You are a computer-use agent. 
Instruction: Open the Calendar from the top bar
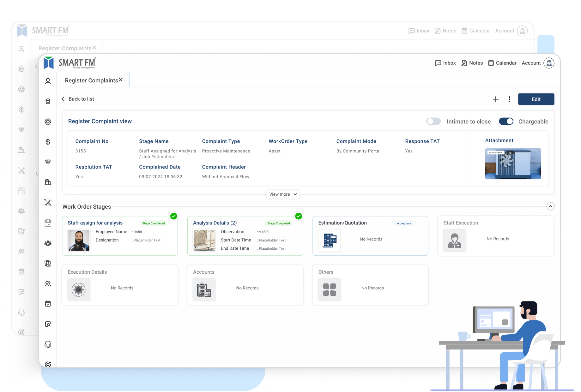(x=502, y=63)
